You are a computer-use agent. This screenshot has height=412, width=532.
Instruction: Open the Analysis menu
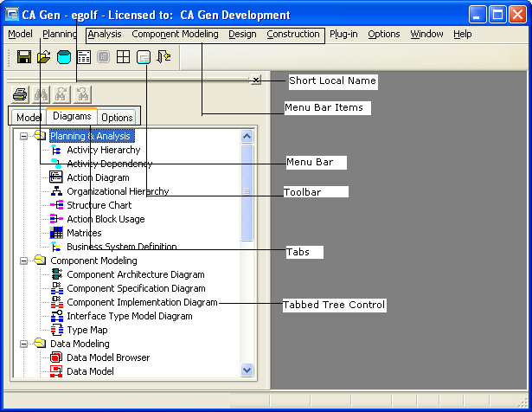click(105, 34)
